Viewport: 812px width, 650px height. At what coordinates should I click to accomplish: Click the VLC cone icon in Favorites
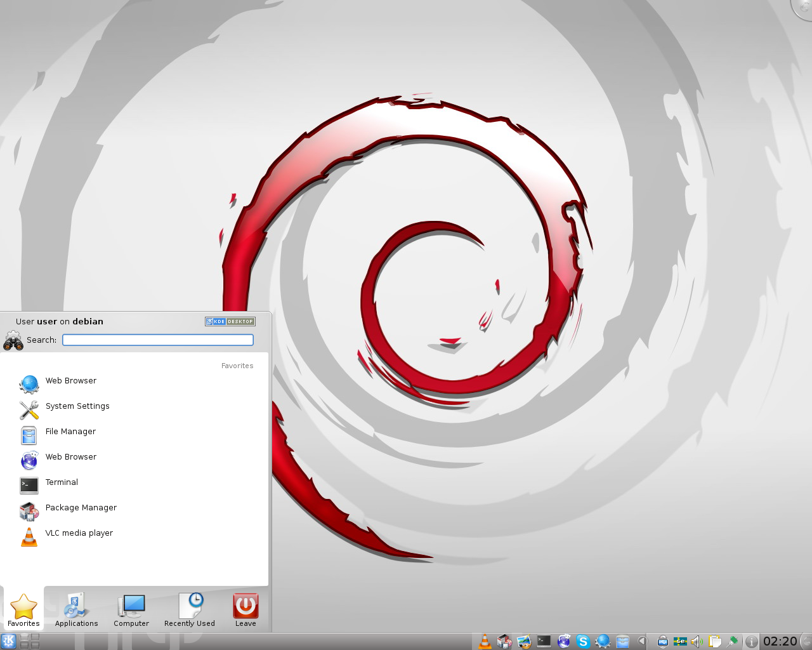(29, 537)
